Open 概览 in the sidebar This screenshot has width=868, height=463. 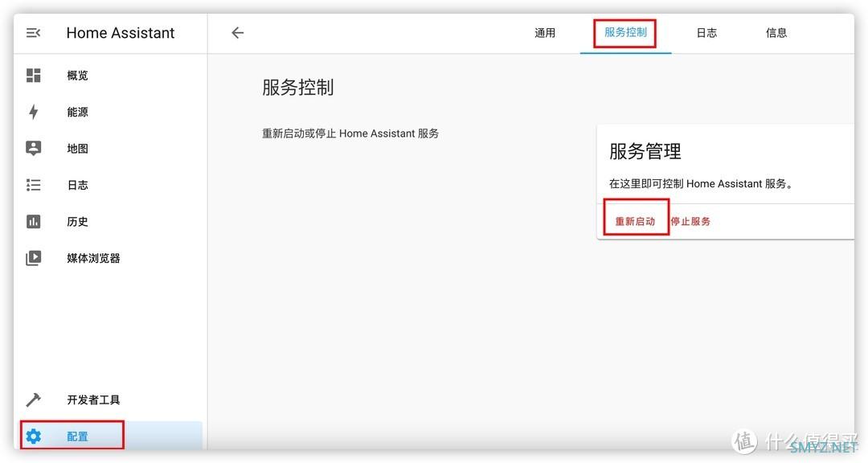tap(77, 76)
